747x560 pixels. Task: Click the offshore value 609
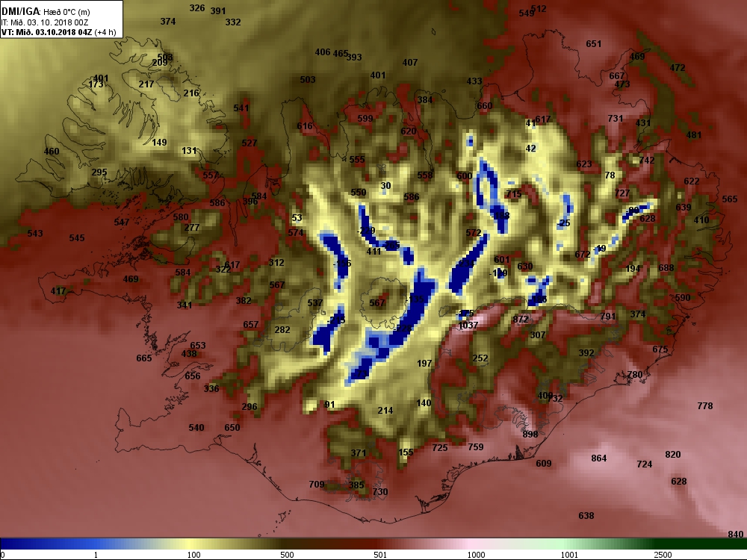click(x=544, y=464)
